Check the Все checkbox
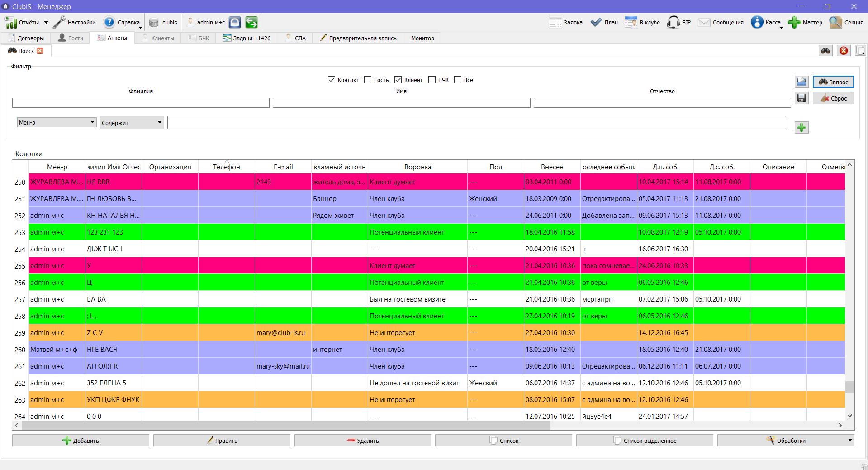Image resolution: width=868 pixels, height=470 pixels. pos(458,80)
